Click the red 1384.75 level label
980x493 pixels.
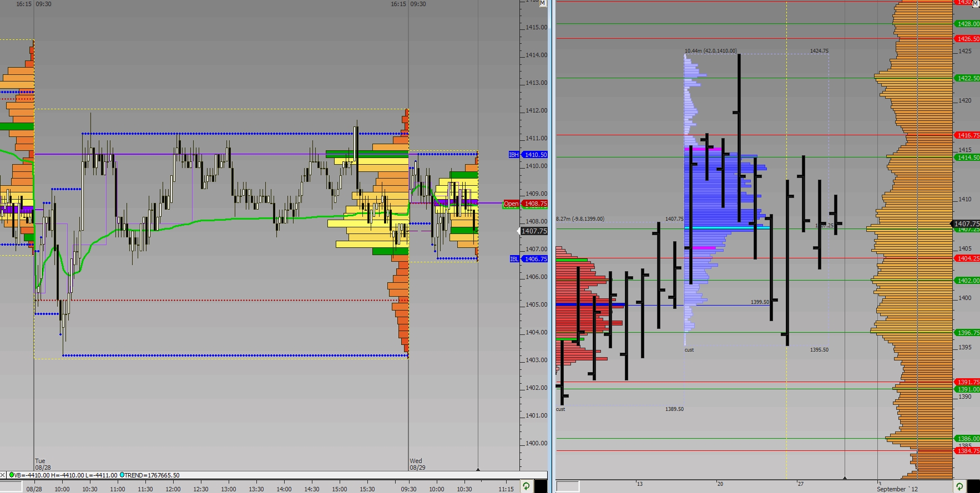click(967, 451)
